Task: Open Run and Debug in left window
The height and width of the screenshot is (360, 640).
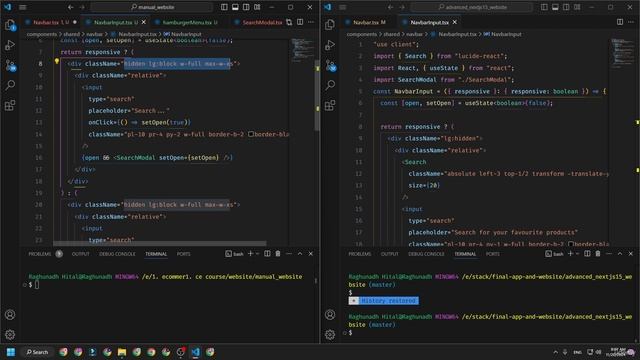Action: [10, 45]
